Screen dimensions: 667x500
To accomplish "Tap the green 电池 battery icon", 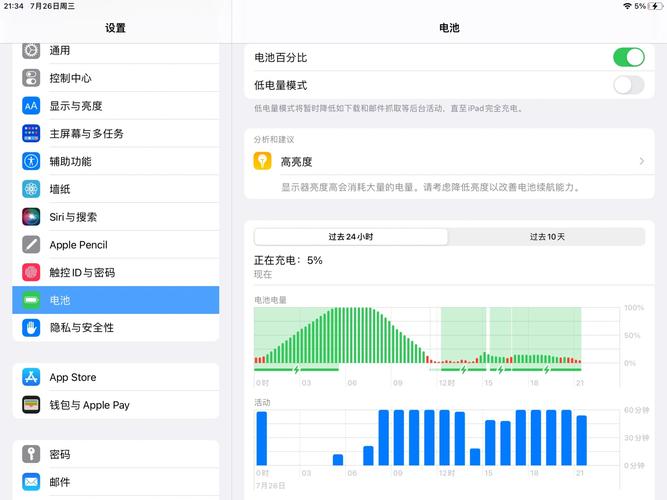I will [x=31, y=300].
